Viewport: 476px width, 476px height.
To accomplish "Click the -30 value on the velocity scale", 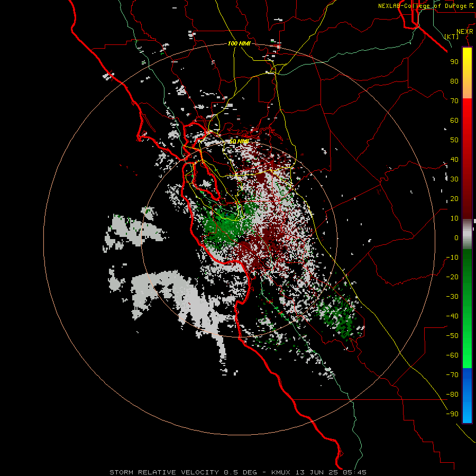I will 452,297.
